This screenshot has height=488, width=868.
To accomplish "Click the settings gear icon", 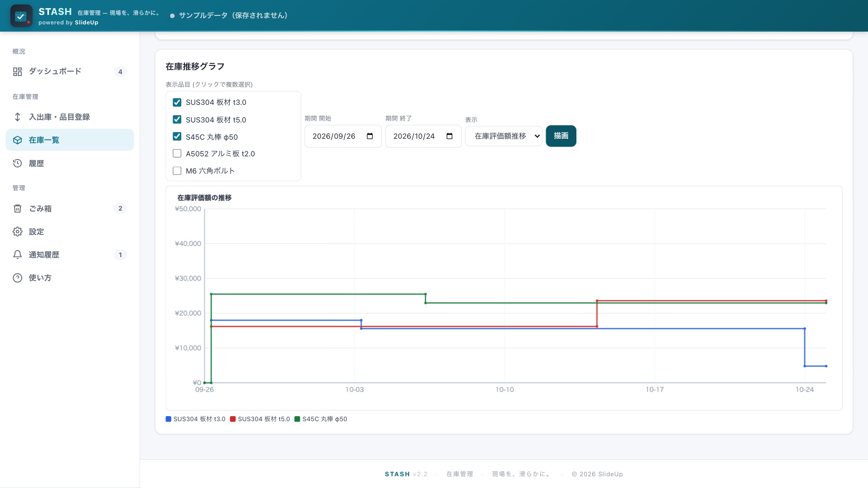I will (x=17, y=231).
